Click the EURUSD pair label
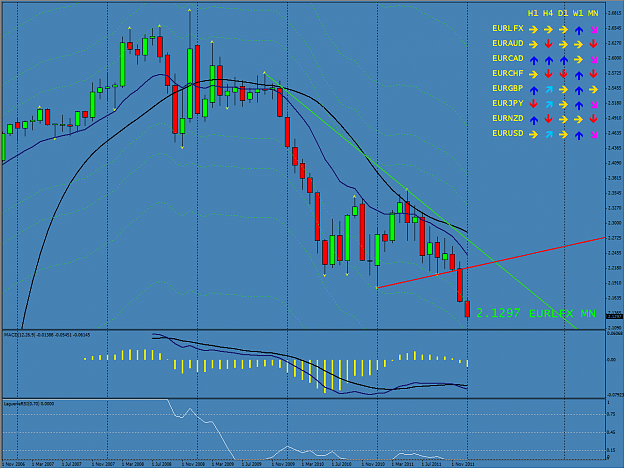Screen dimensions: 625x469 pos(508,133)
